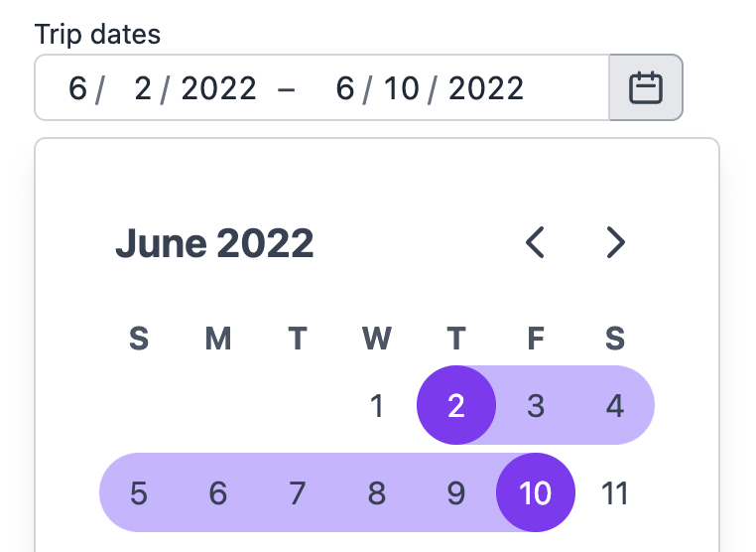Click end date day field showing 10

click(x=401, y=88)
